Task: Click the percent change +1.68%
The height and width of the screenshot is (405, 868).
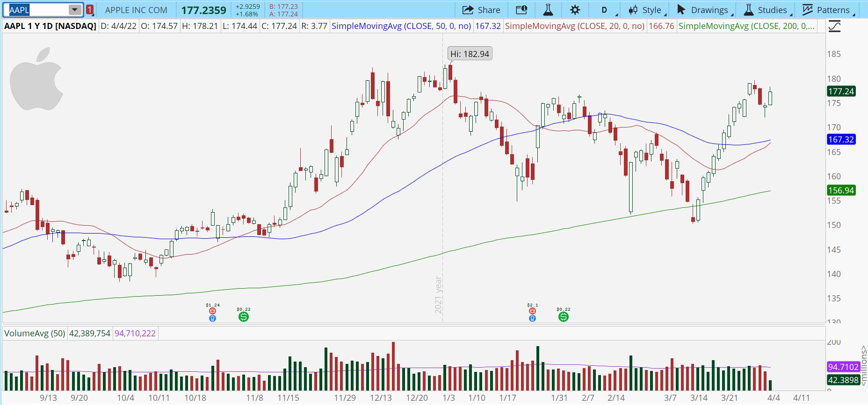Action: (246, 14)
